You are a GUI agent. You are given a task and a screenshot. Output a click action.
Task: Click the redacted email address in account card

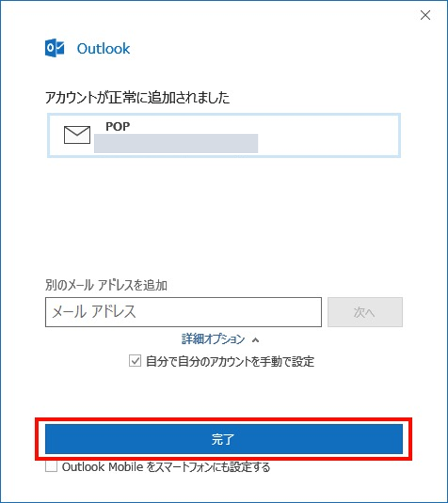pos(176,143)
